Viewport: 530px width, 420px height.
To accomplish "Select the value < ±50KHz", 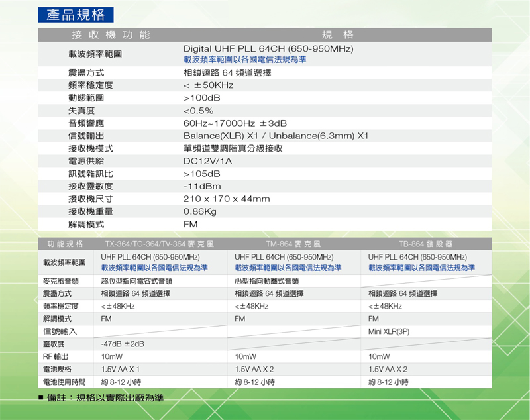I will [x=208, y=85].
